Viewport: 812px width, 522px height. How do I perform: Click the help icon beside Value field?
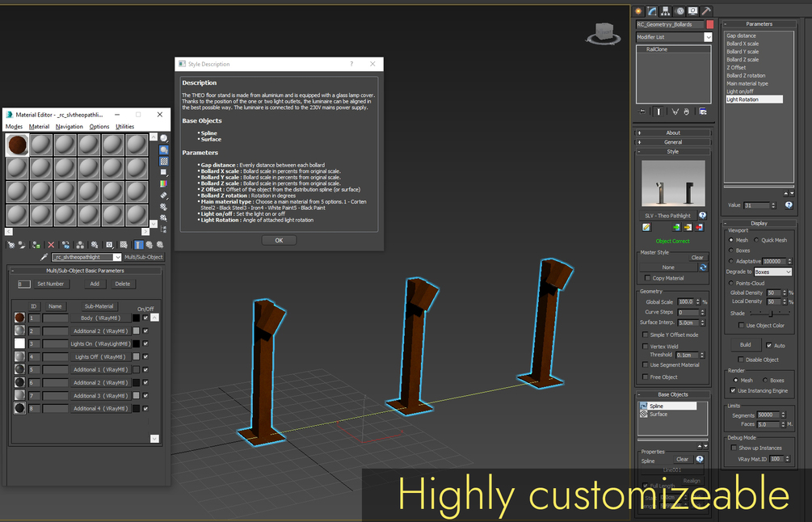789,205
